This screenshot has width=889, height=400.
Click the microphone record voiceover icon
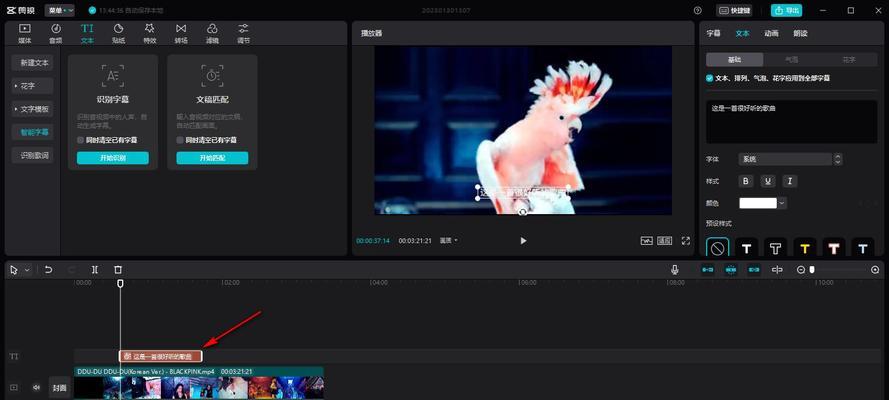click(675, 270)
